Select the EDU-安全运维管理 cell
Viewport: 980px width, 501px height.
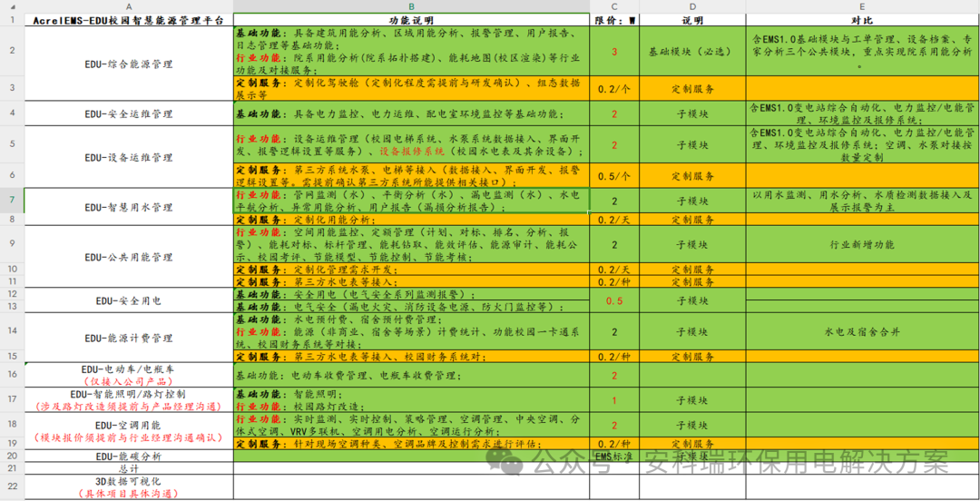[x=129, y=113]
